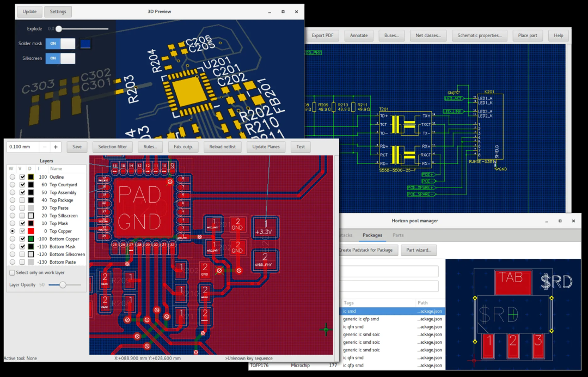588x377 pixels.
Task: Hide the Top Courtyard layer
Action: pos(22,185)
